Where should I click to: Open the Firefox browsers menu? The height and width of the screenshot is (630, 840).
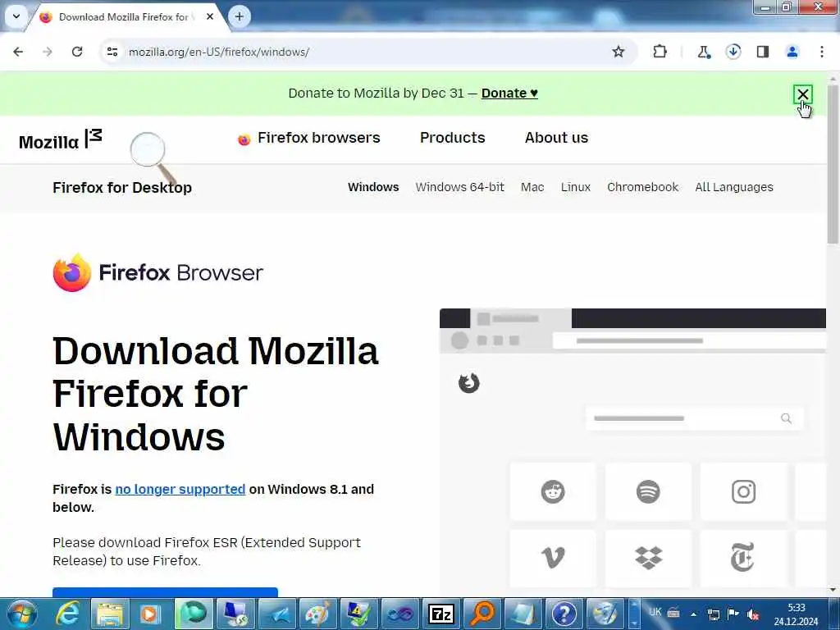pyautogui.click(x=309, y=138)
